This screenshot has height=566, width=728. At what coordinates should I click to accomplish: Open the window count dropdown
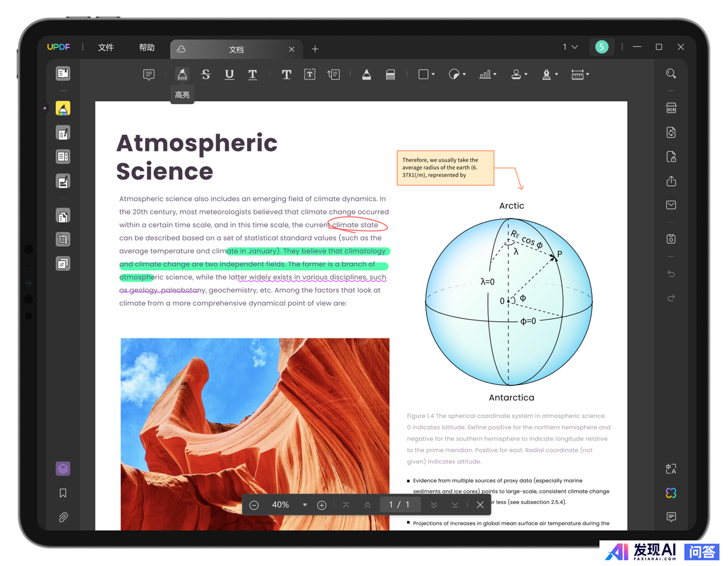570,47
